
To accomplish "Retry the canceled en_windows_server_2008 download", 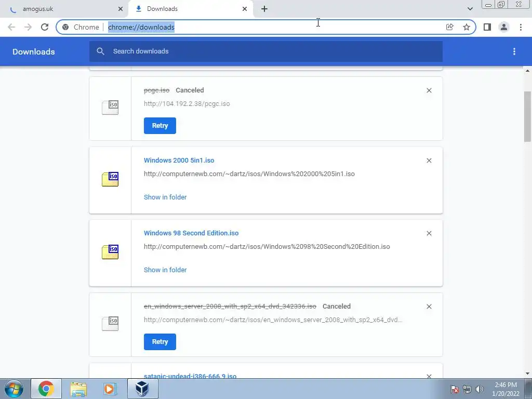I will click(x=160, y=342).
